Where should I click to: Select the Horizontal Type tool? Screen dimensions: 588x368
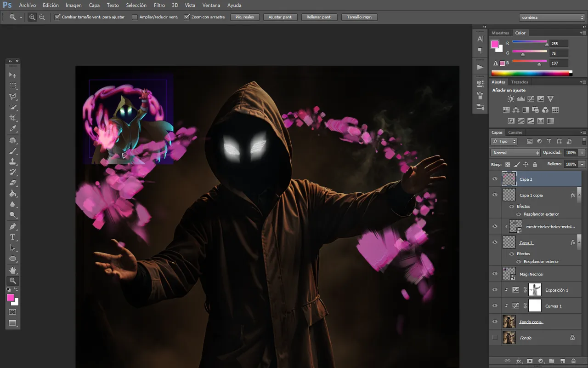(x=13, y=237)
